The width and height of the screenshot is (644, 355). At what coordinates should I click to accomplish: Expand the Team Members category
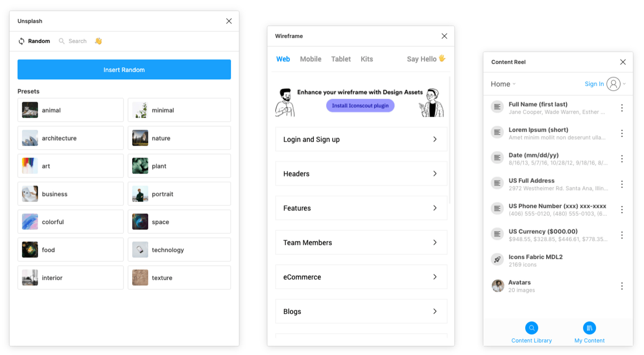point(361,243)
